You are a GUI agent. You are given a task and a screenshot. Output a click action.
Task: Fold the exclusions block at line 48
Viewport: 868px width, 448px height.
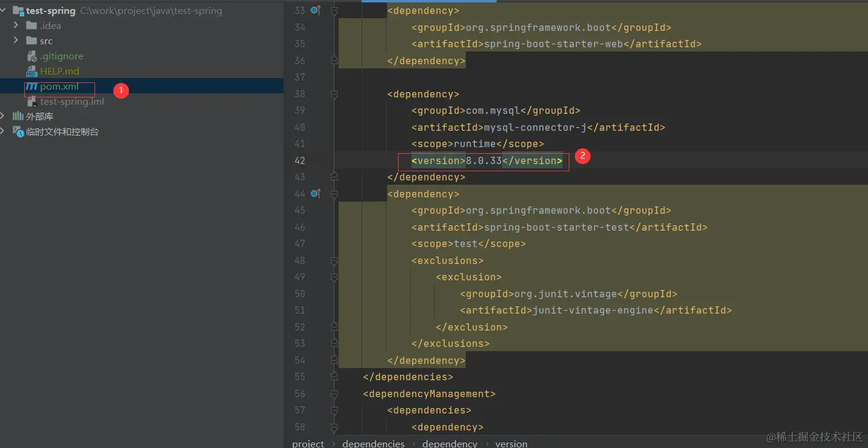click(x=334, y=260)
